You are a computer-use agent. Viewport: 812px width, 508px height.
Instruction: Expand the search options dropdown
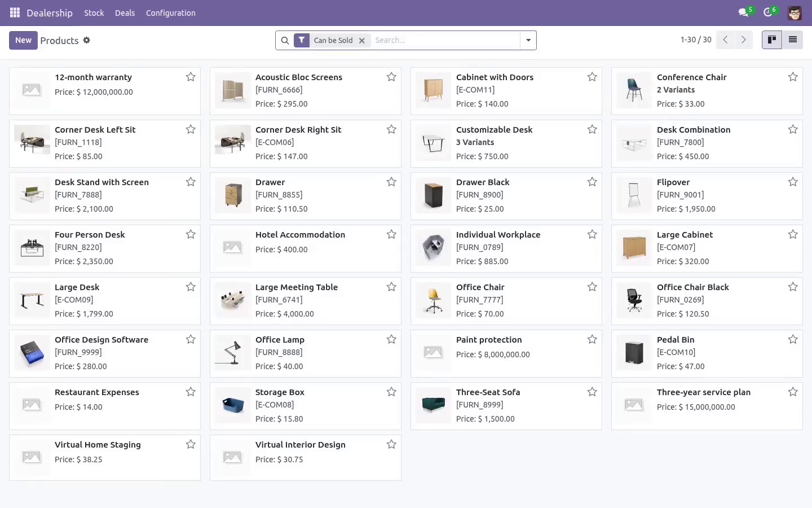[528, 40]
